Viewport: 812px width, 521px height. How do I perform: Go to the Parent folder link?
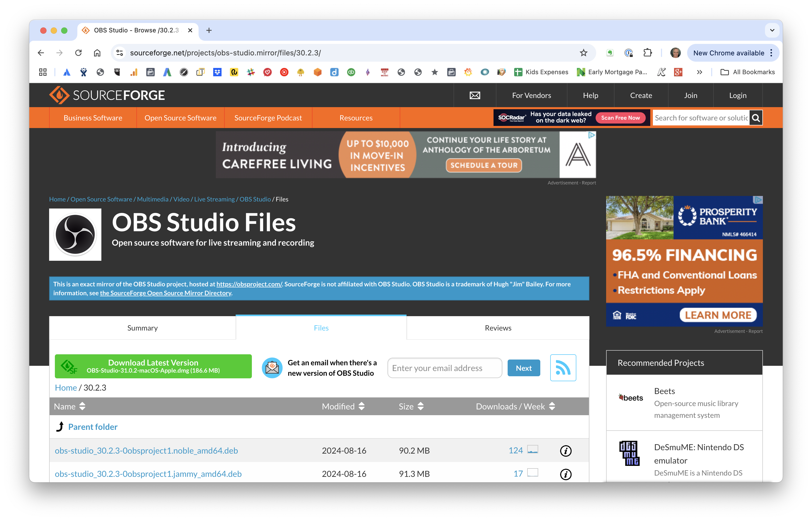click(93, 427)
